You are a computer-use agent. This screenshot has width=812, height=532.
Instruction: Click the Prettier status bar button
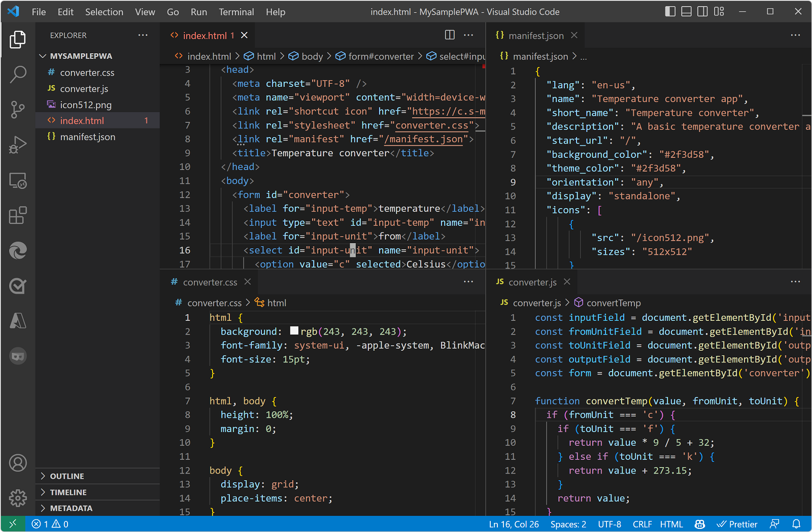click(x=737, y=524)
